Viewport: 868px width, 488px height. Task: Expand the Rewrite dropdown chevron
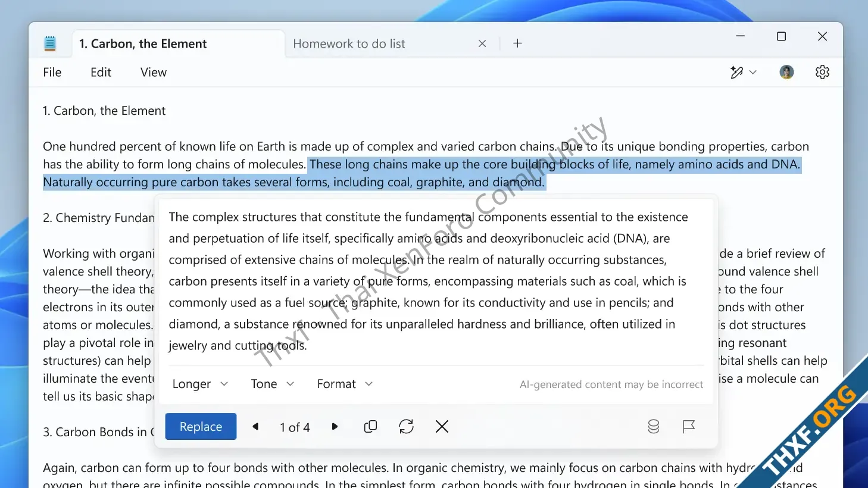click(753, 72)
